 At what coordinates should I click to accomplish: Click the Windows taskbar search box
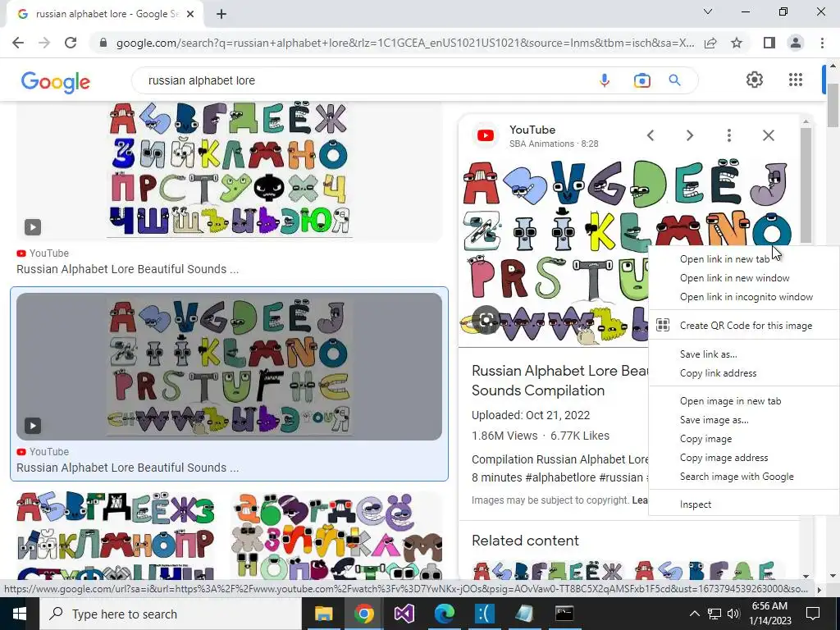pos(171,614)
